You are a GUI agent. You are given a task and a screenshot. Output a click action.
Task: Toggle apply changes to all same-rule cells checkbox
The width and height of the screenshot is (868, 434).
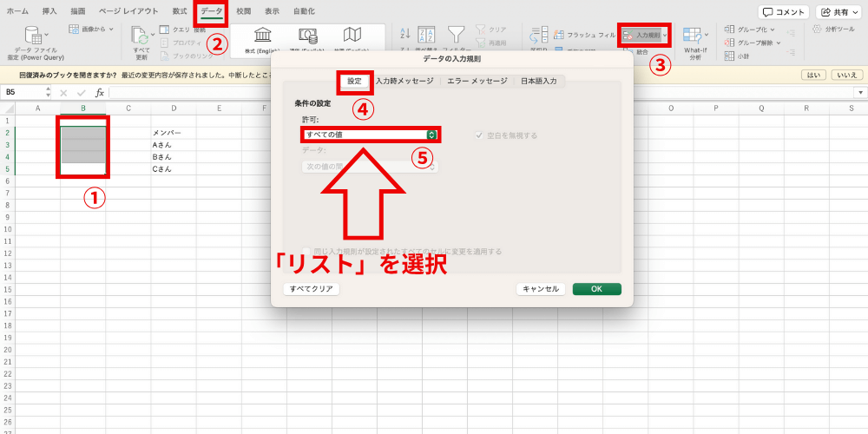coord(306,252)
